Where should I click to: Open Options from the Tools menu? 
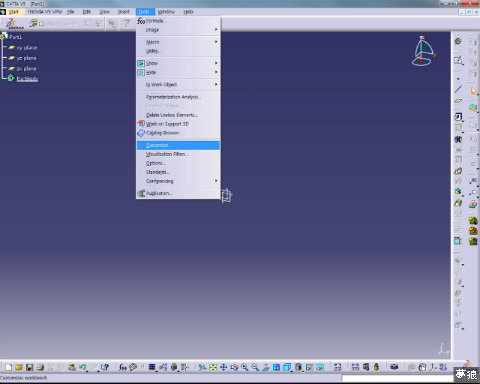pos(178,163)
